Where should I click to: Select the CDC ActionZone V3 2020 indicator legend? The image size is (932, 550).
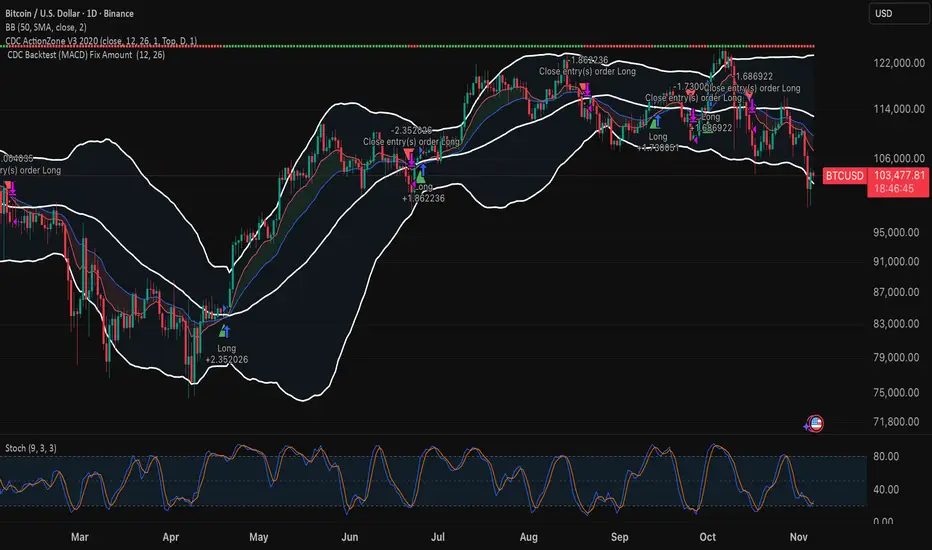[x=101, y=40]
